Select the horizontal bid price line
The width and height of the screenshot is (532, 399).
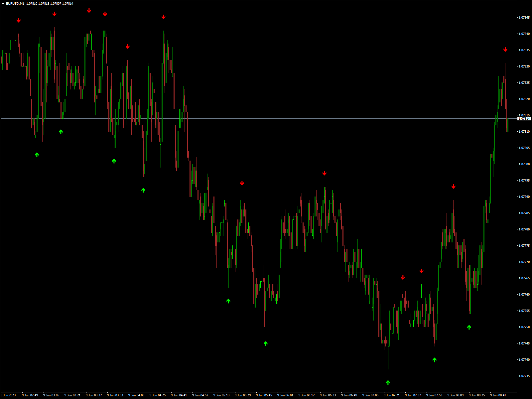pyautogui.click(x=266, y=119)
